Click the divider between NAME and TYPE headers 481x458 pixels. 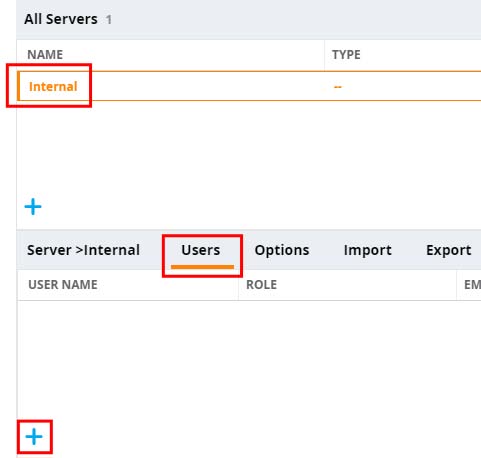coord(324,55)
